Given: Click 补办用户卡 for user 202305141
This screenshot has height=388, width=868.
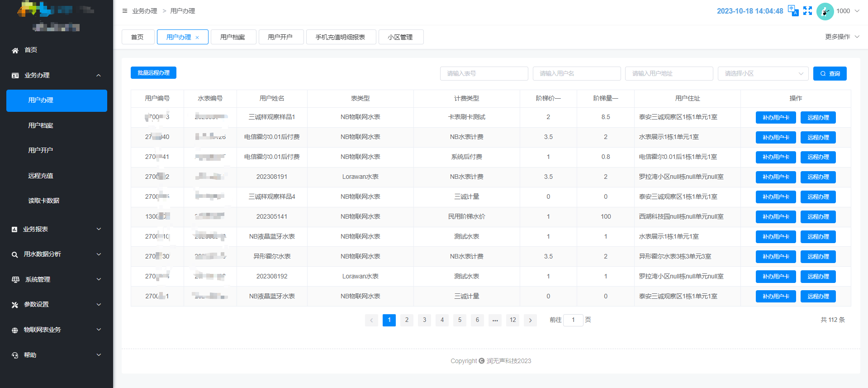Looking at the screenshot, I should tap(776, 217).
